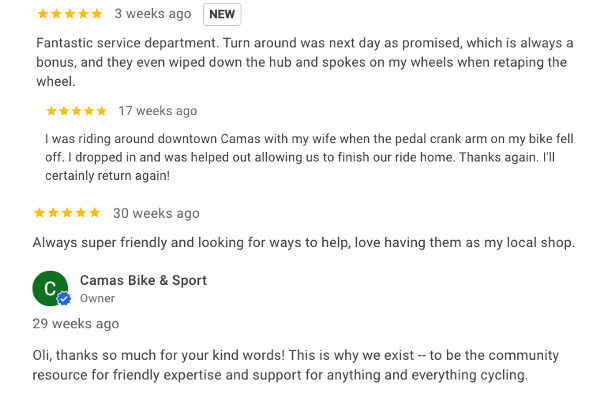Click the first star of the 3 weeks ago review

42,14
